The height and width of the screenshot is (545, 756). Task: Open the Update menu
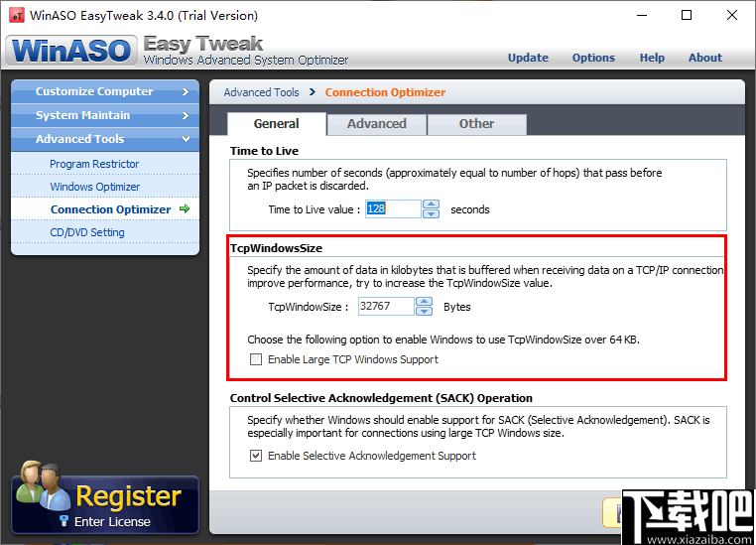pyautogui.click(x=528, y=58)
